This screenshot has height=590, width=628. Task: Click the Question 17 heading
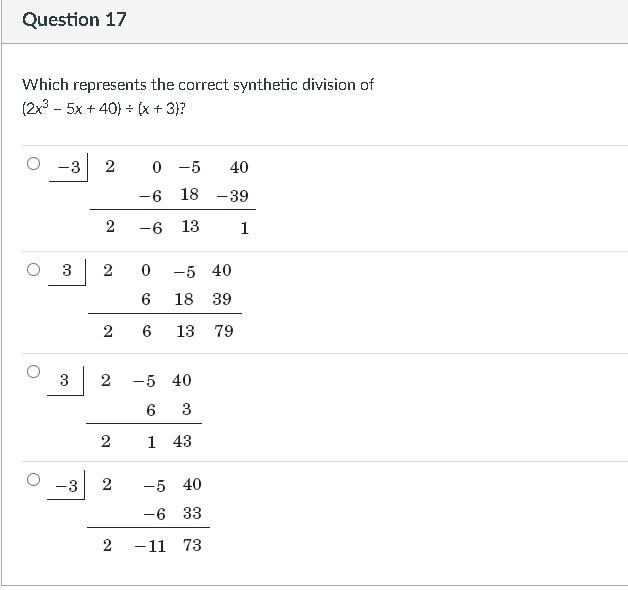74,20
